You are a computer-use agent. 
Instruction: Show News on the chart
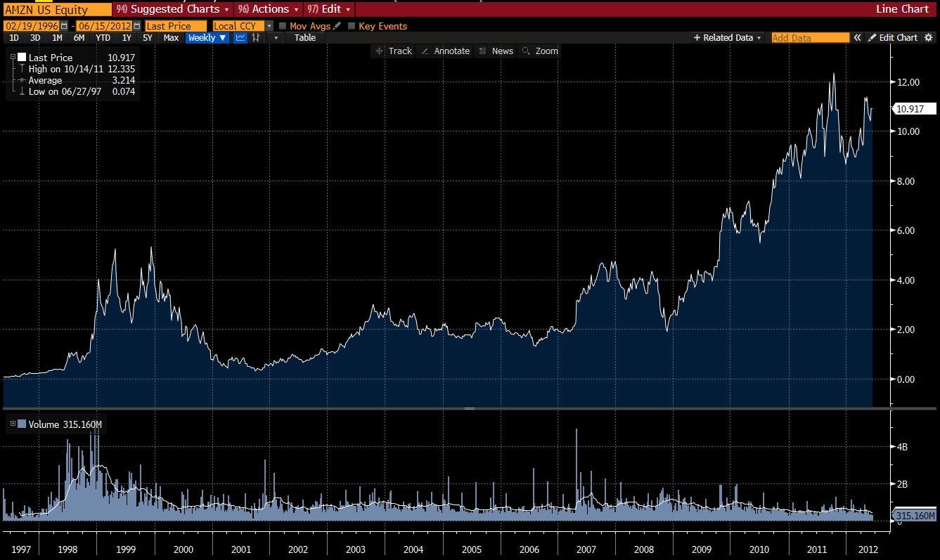coord(496,51)
